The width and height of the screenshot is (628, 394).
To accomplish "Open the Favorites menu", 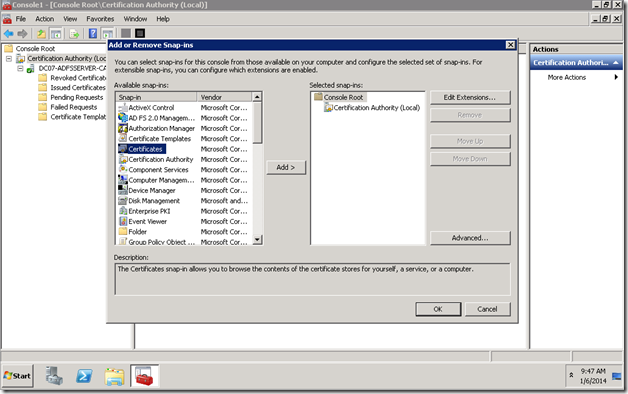I will [x=100, y=19].
